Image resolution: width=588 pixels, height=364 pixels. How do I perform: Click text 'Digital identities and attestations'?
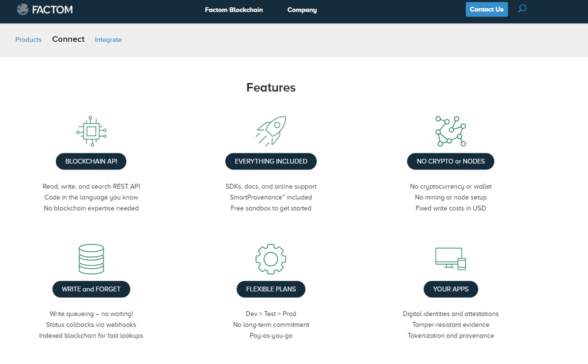click(451, 314)
